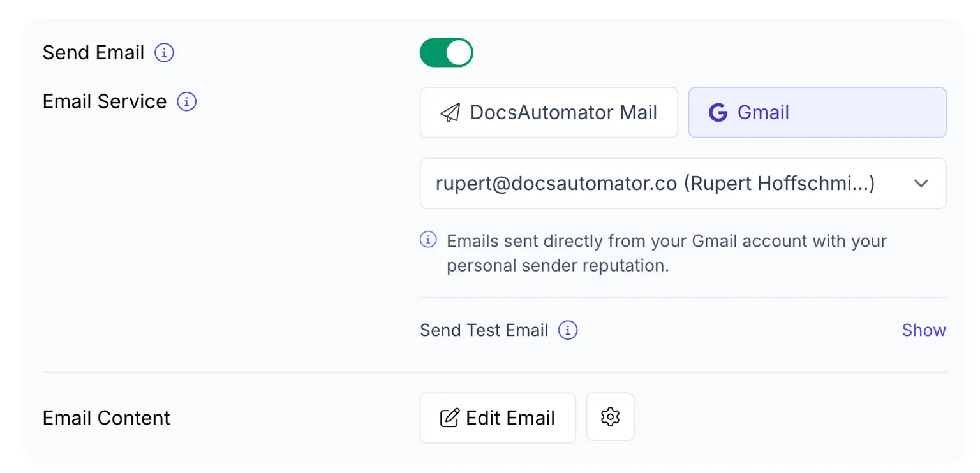The height and width of the screenshot is (473, 980).
Task: Click the paper plane icon on DocsAutomator Mail
Action: pos(450,112)
